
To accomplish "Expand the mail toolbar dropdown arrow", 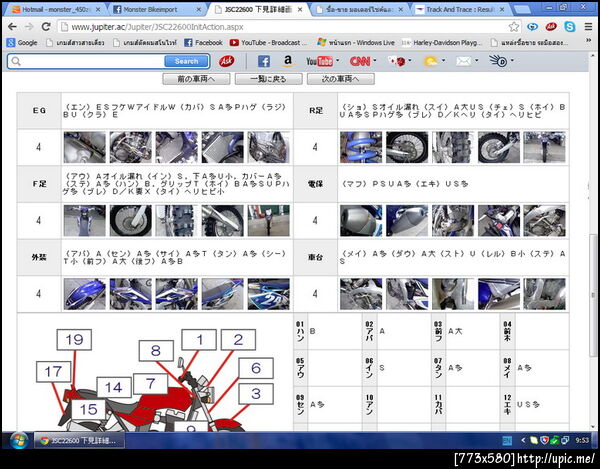I will tap(476, 60).
